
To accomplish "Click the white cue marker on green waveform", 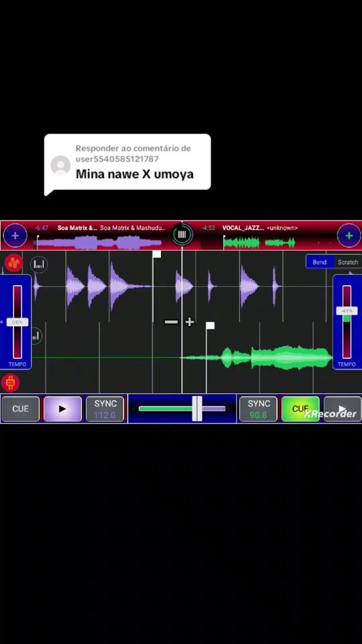I will (x=210, y=326).
